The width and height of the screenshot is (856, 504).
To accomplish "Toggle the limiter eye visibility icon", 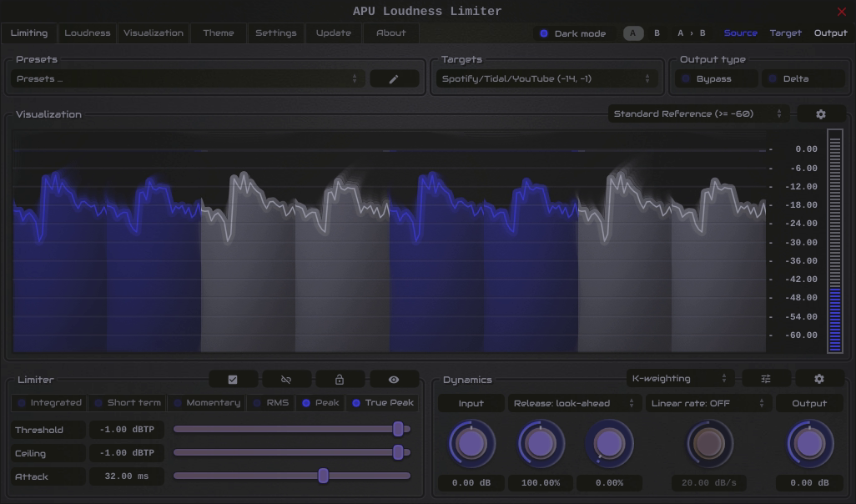I will (394, 380).
